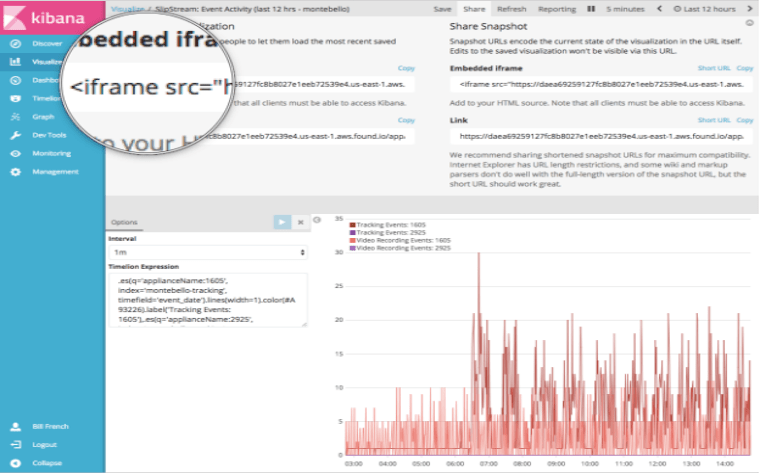Apply changes with the play button

(282, 222)
